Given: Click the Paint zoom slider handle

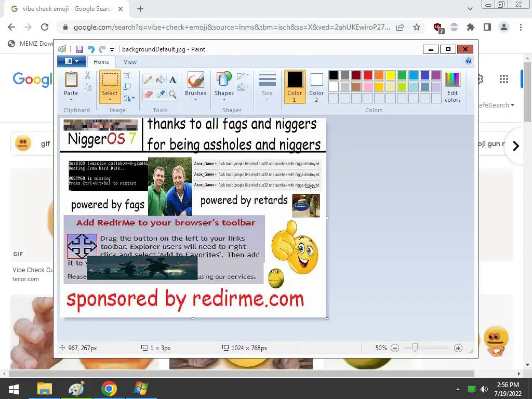Looking at the screenshot, I should 415,348.
